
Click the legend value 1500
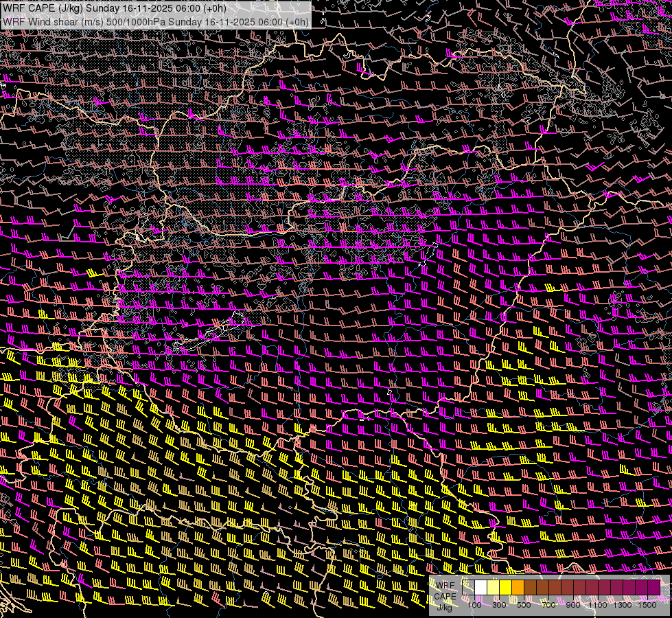[x=647, y=605]
